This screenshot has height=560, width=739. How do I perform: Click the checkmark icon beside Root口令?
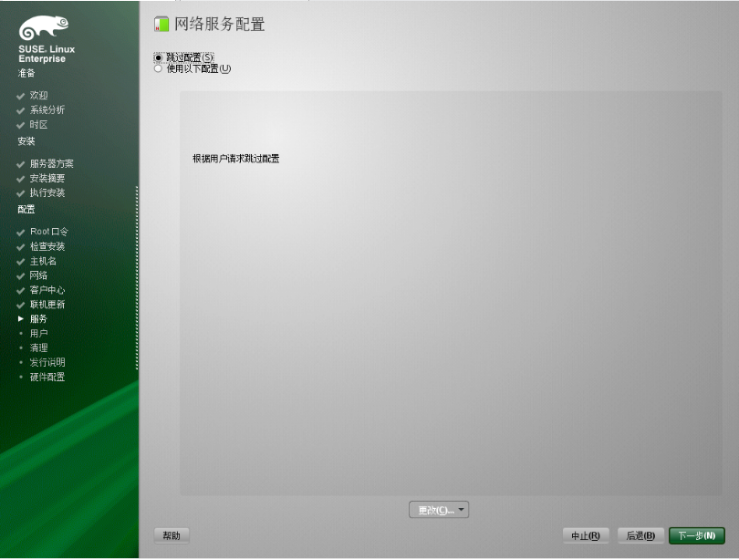[x=20, y=232]
